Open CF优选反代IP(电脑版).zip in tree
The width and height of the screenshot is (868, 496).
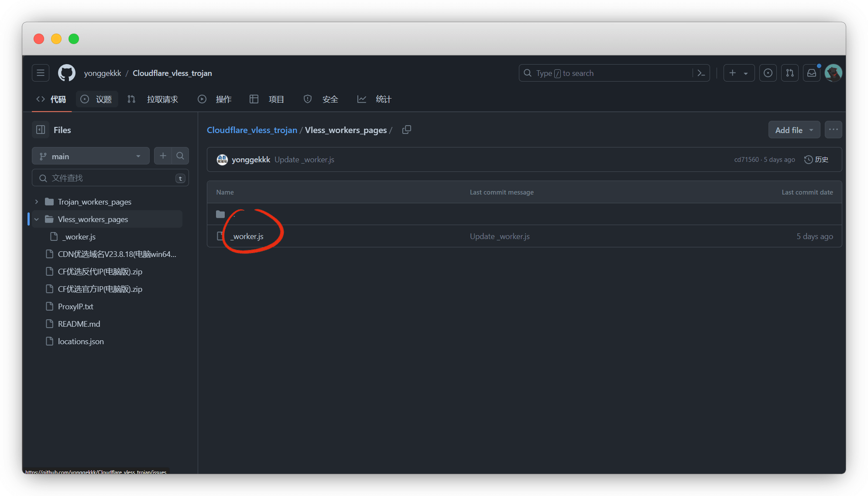point(100,271)
